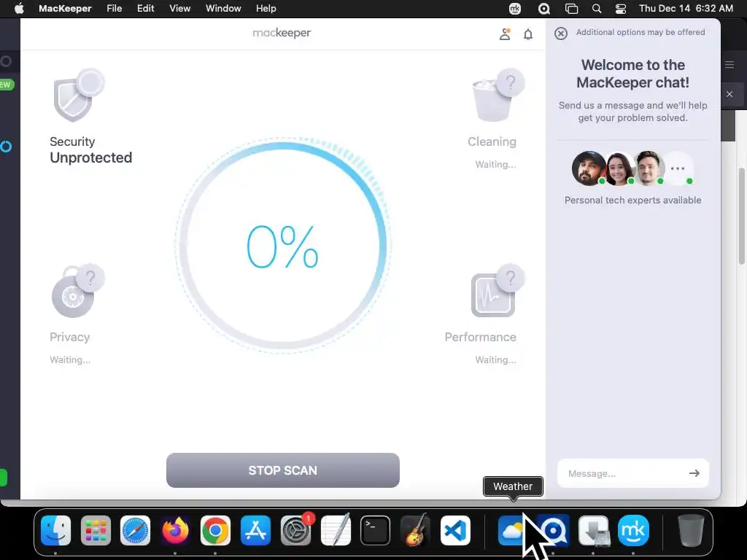Click hamburger menu in background window
This screenshot has height=560, width=747.
coord(729,65)
